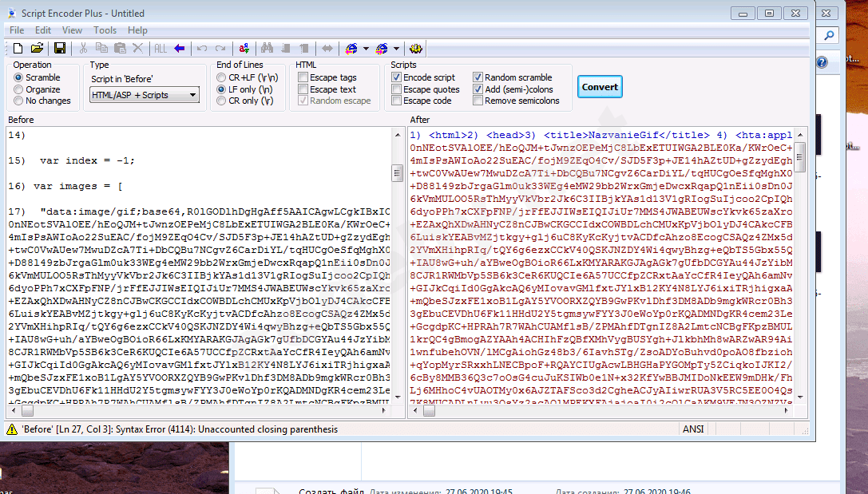Cut the selected text
Viewport: 868px width, 494px height.
83,49
